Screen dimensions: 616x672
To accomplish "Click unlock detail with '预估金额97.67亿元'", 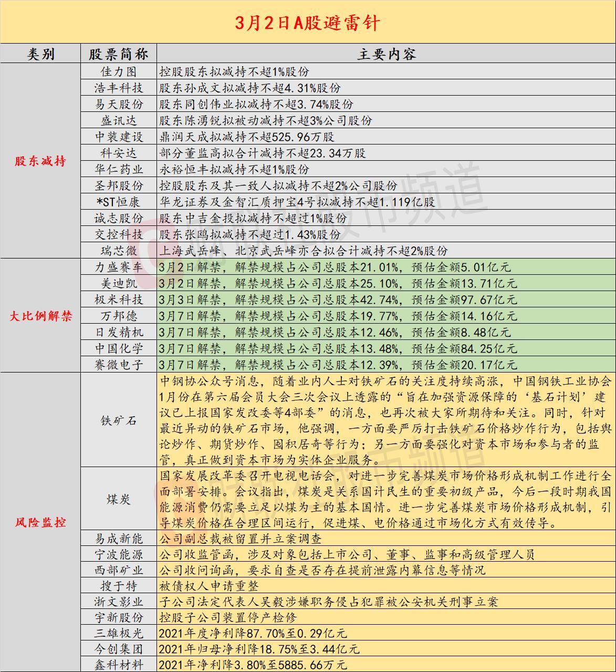I will (338, 299).
